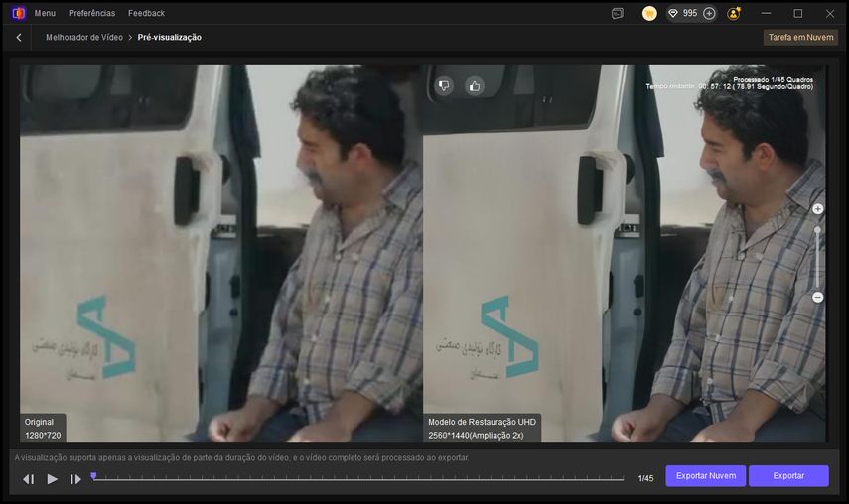Open the user account profile icon

(734, 13)
